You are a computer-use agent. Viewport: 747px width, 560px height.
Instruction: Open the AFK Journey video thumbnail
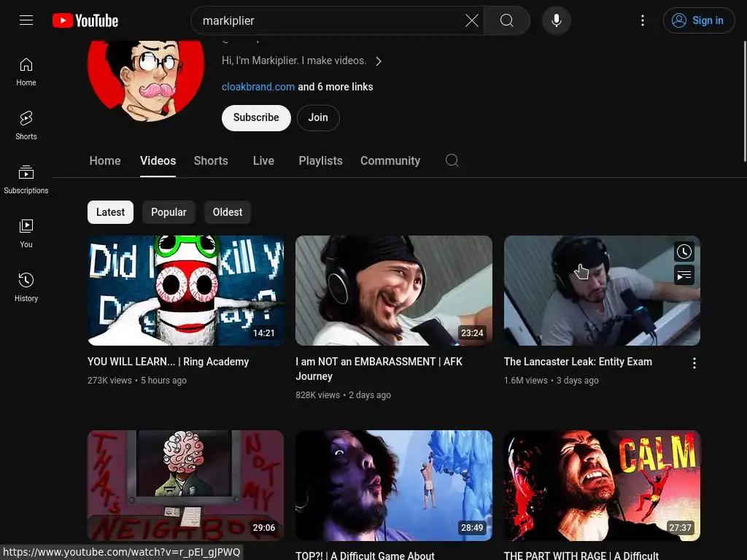(393, 290)
